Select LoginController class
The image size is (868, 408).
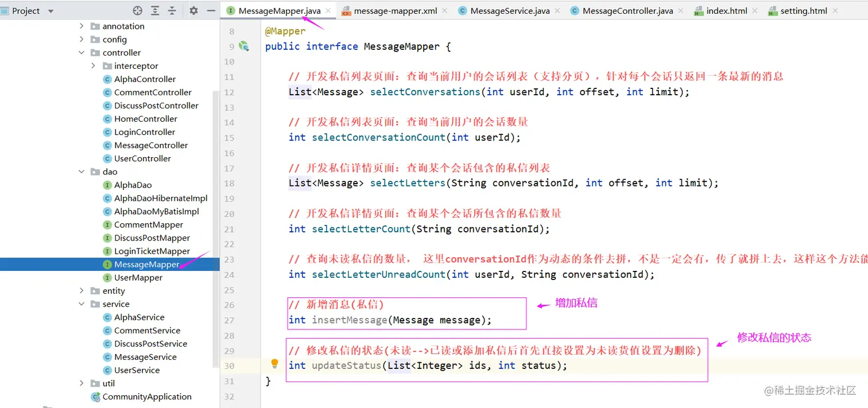click(x=145, y=132)
